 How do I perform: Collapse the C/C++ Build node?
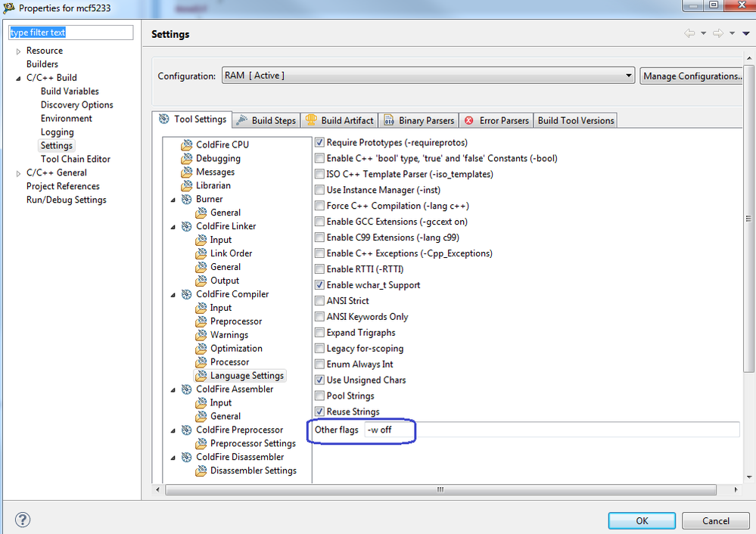pyautogui.click(x=18, y=78)
